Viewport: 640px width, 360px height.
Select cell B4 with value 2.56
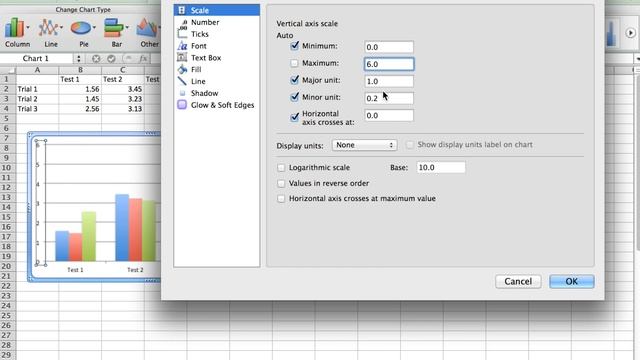80,109
